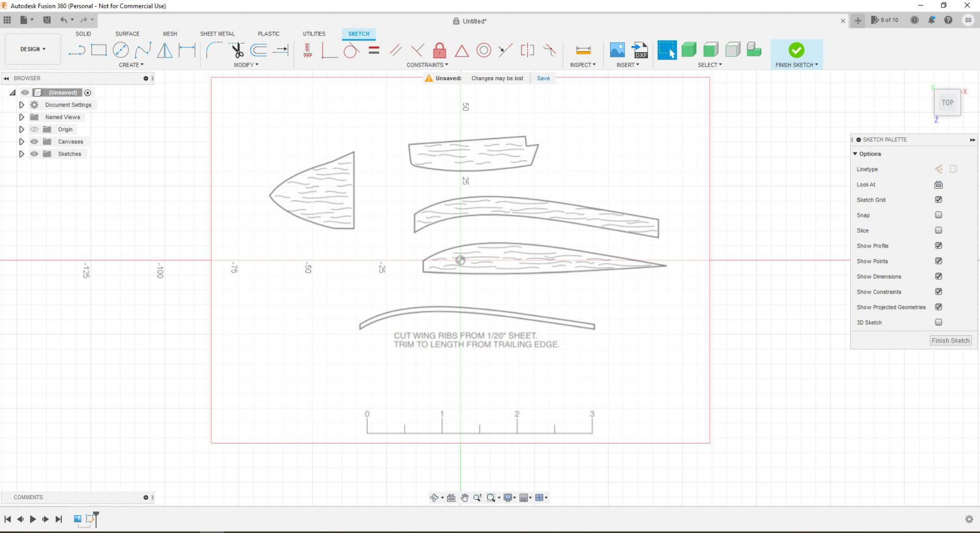Apply the Horizontal/Vertical constraint

pyautogui.click(x=307, y=50)
